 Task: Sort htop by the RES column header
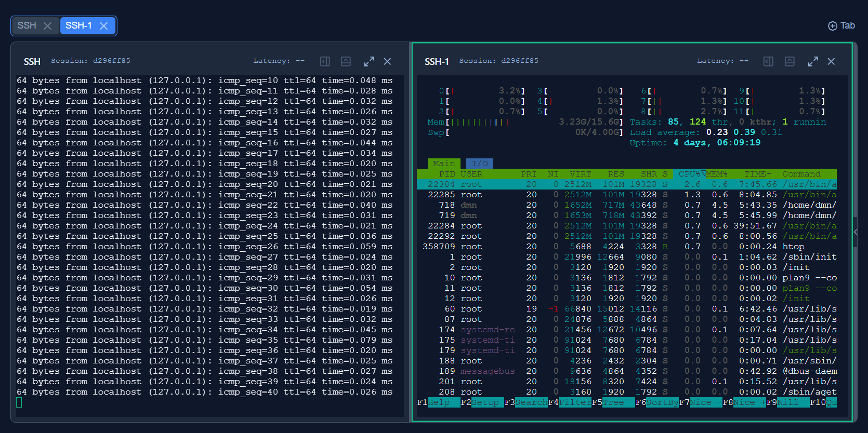(x=616, y=174)
